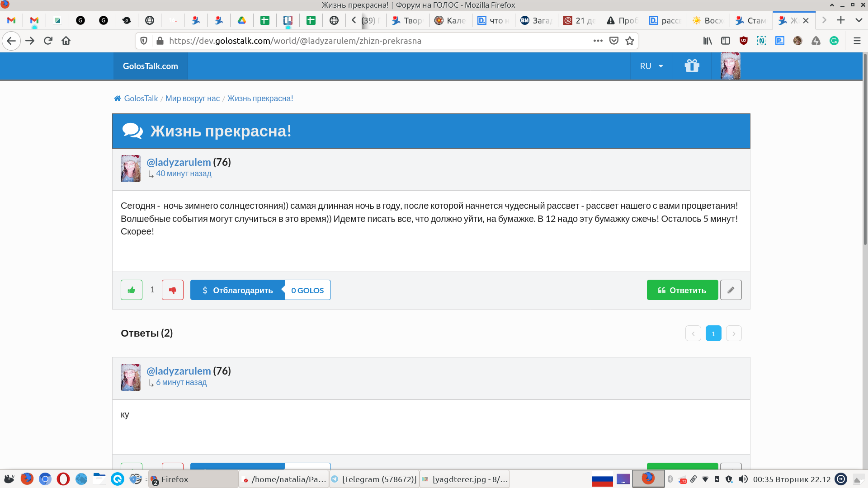Open Firefox hamburger menu
Image resolution: width=868 pixels, height=488 pixels.
(857, 41)
